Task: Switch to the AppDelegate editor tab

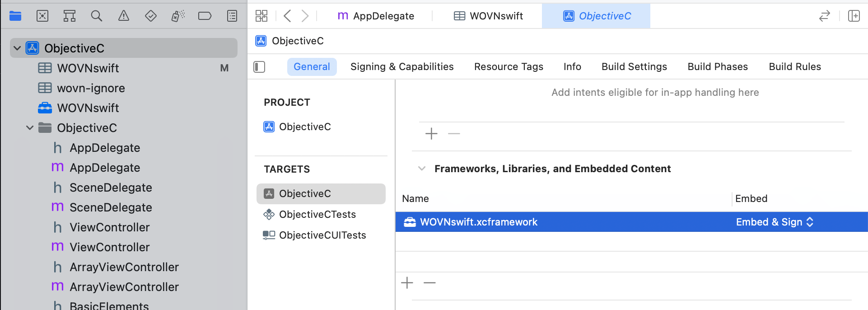Action: pyautogui.click(x=376, y=16)
